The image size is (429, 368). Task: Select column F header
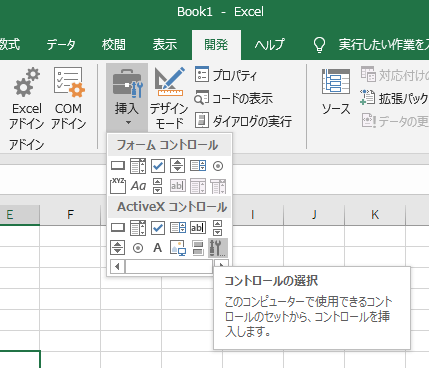coord(70,215)
